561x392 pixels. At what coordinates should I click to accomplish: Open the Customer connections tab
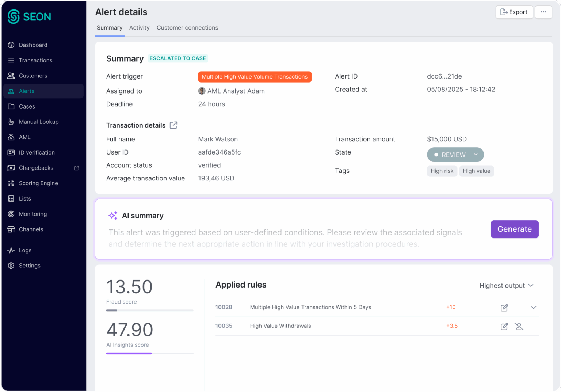click(187, 28)
